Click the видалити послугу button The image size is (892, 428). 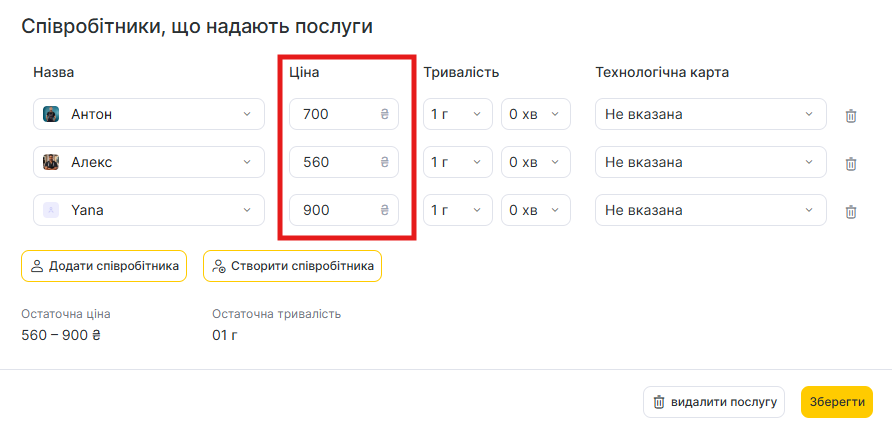714,402
